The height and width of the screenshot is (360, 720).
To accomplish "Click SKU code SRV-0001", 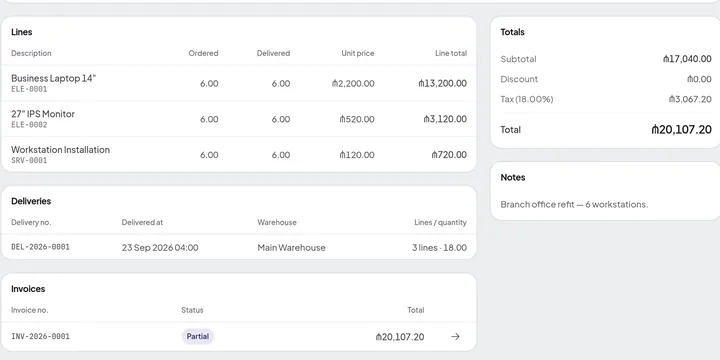I will pyautogui.click(x=29, y=161).
